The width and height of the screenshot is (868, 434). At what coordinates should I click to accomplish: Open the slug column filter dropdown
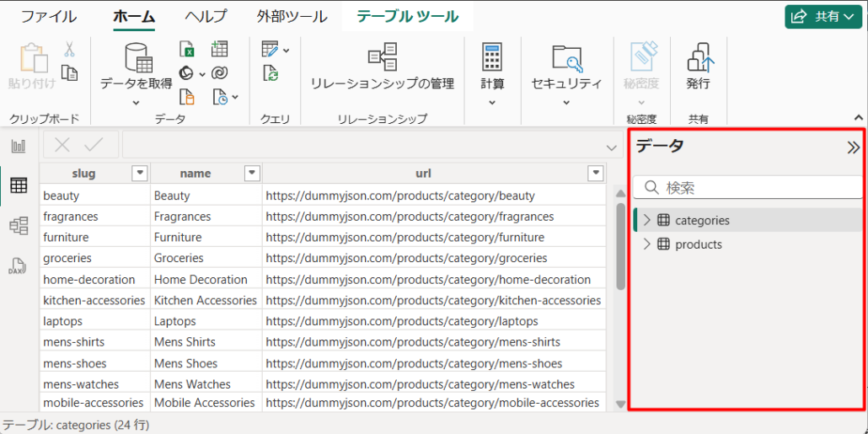tap(140, 174)
